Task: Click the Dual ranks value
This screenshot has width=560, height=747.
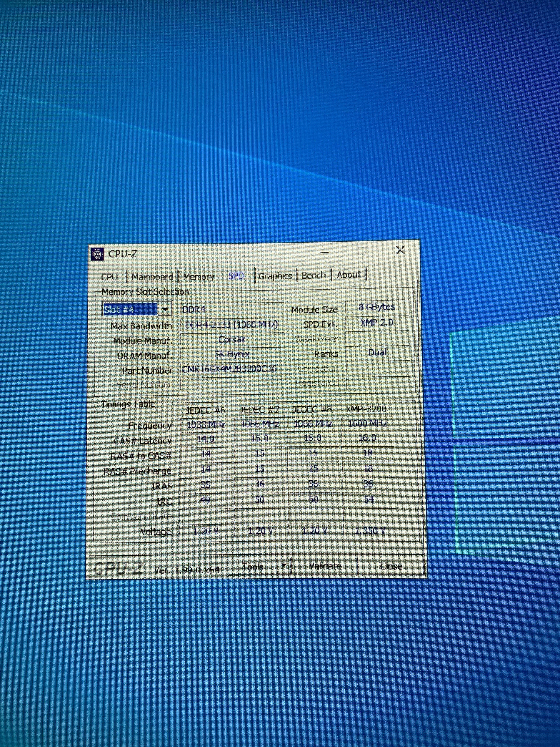Action: coord(377,353)
